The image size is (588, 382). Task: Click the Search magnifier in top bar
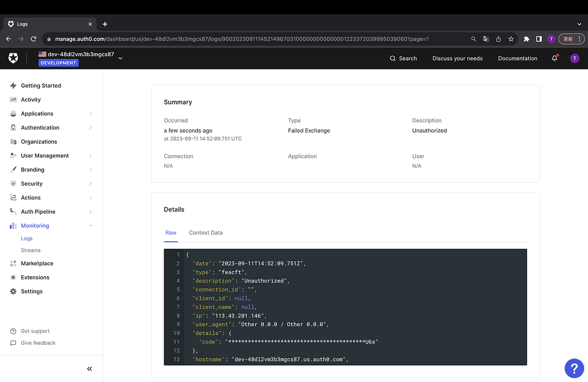[393, 58]
